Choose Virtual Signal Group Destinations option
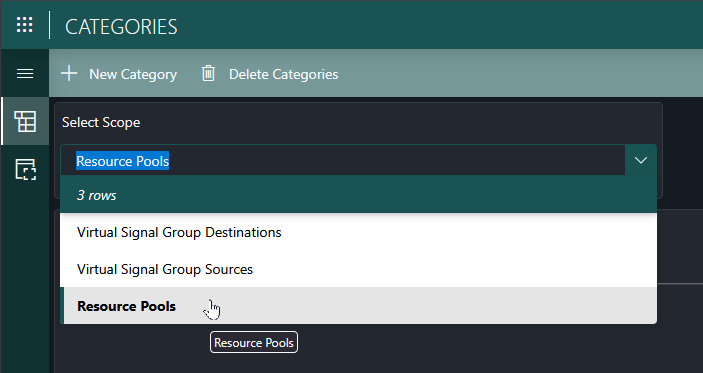Image resolution: width=703 pixels, height=373 pixels. (358, 232)
